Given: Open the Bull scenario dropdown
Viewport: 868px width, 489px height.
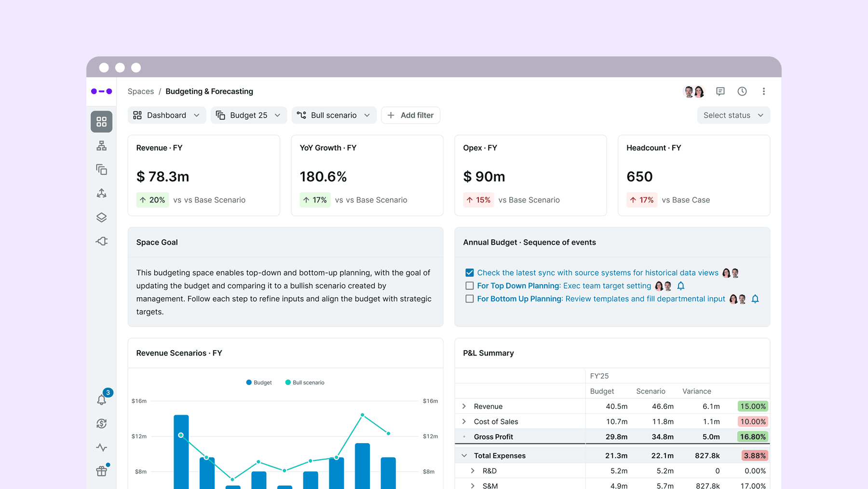Looking at the screenshot, I should click(334, 115).
